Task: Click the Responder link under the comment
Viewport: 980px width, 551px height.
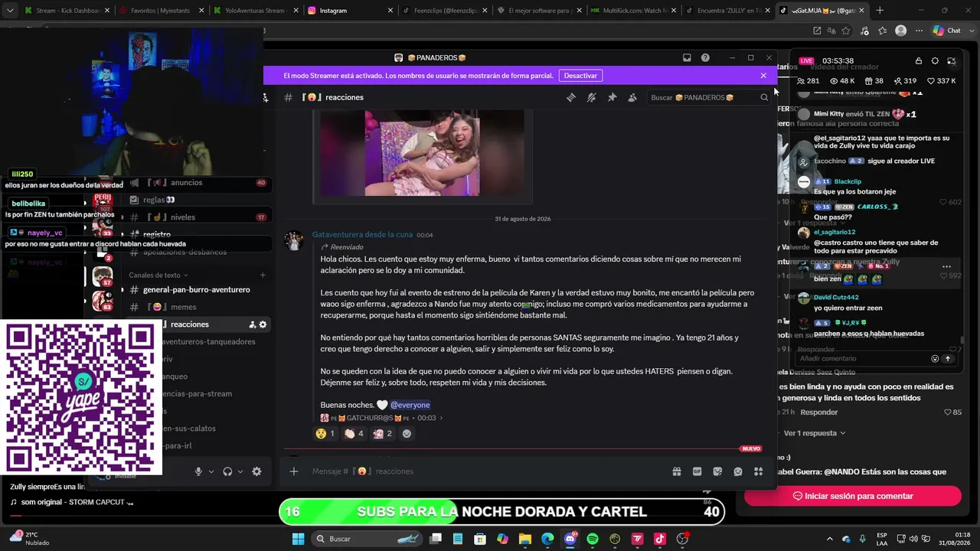Action: [818, 412]
